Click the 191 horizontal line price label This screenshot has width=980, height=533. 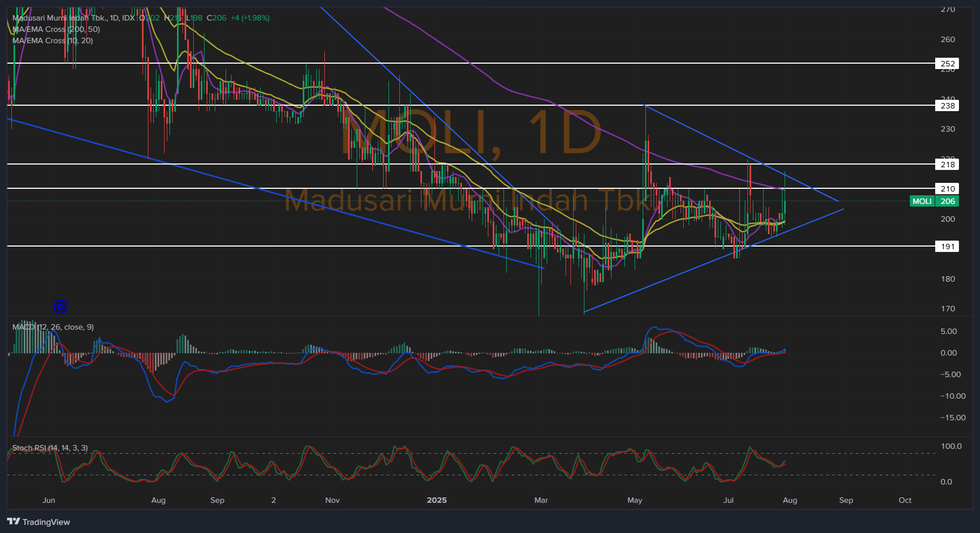pyautogui.click(x=948, y=247)
